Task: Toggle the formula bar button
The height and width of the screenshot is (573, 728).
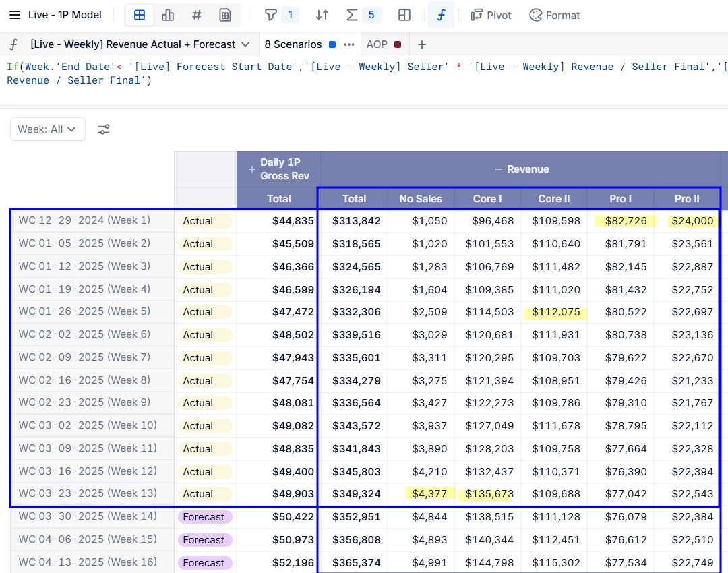Action: 441,15
